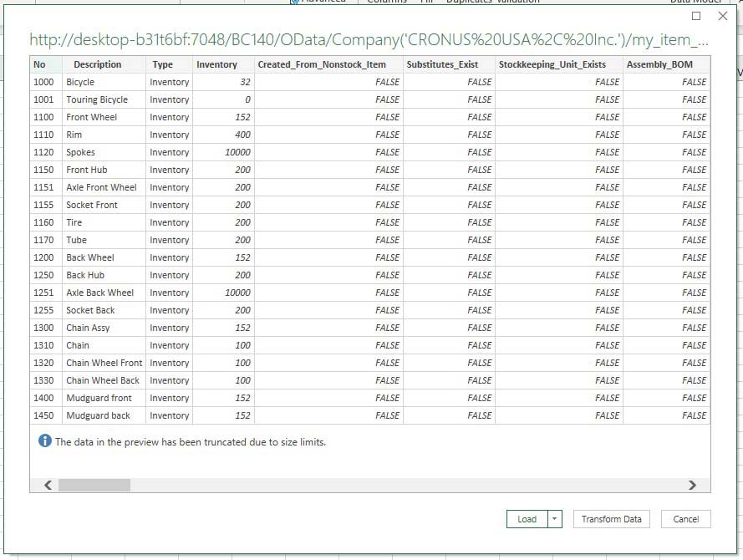Click item number 1001 cell
Screen dimensions: 743x560
(46, 99)
